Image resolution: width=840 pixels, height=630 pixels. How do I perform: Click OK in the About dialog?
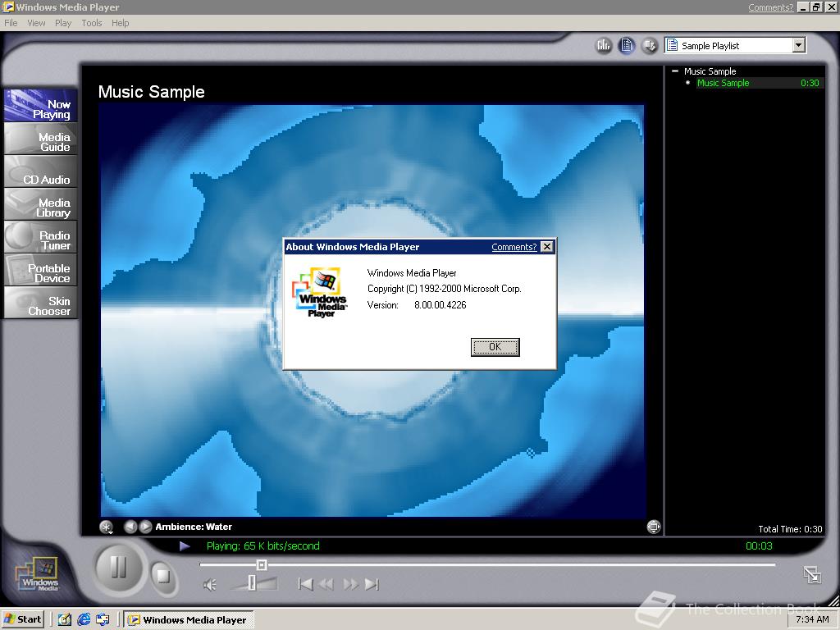[495, 347]
